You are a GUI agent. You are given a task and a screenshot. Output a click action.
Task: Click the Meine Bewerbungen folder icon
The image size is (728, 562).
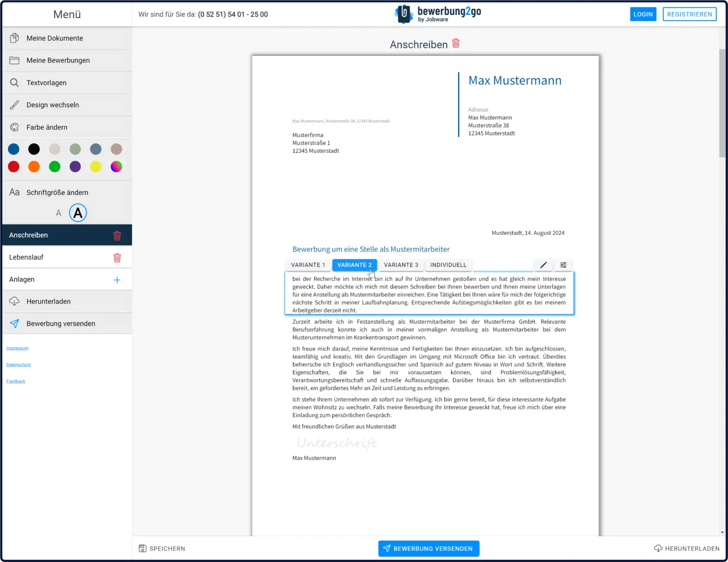point(14,60)
